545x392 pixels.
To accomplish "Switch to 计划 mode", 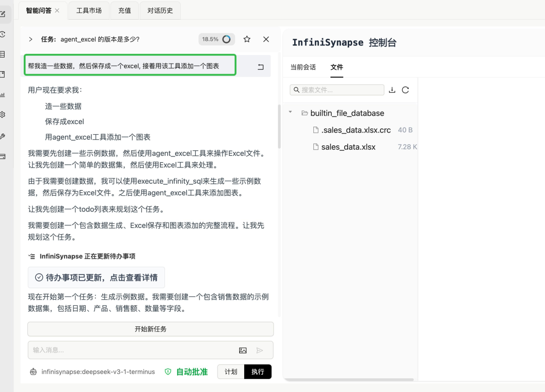I will pos(231,372).
